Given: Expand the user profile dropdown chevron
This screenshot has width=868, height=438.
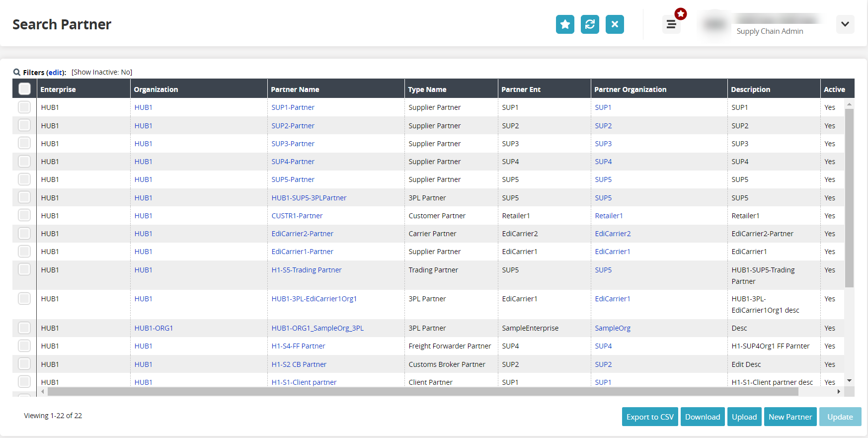Looking at the screenshot, I should pyautogui.click(x=845, y=24).
